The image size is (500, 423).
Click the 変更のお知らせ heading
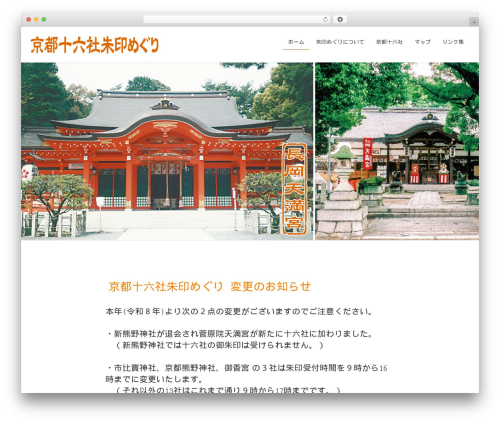pos(210,287)
